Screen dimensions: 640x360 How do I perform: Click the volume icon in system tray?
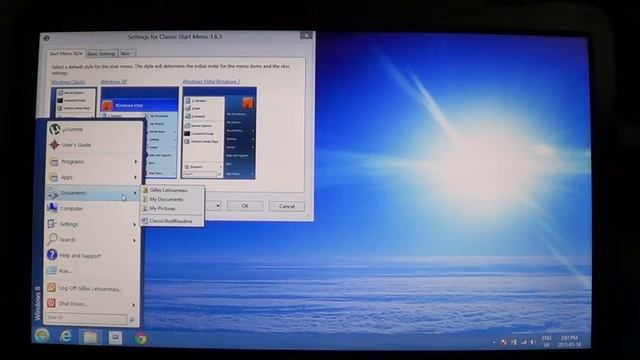click(x=532, y=342)
